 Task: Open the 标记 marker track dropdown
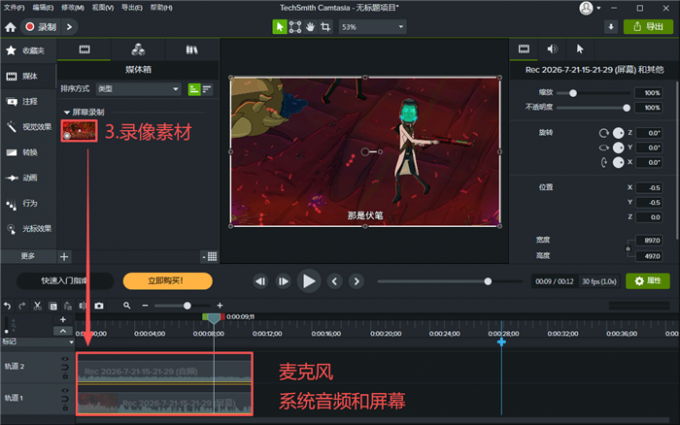click(x=72, y=342)
